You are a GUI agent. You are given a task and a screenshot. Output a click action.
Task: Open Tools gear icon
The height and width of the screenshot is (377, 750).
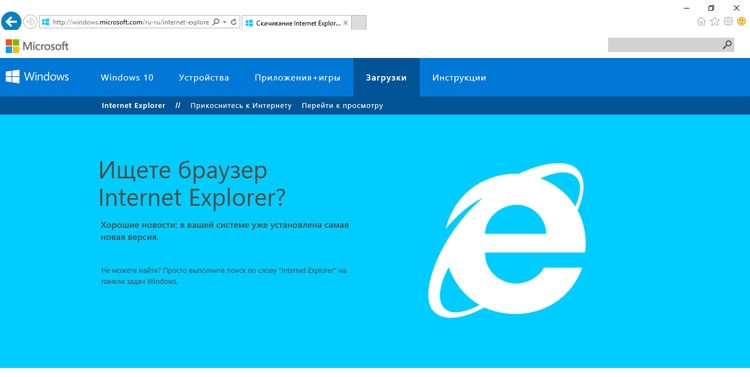click(x=728, y=22)
